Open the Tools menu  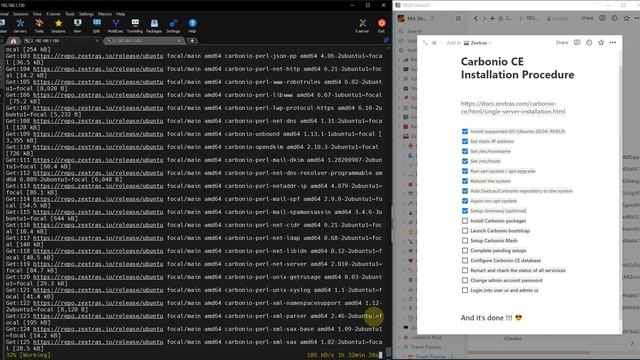point(70,14)
